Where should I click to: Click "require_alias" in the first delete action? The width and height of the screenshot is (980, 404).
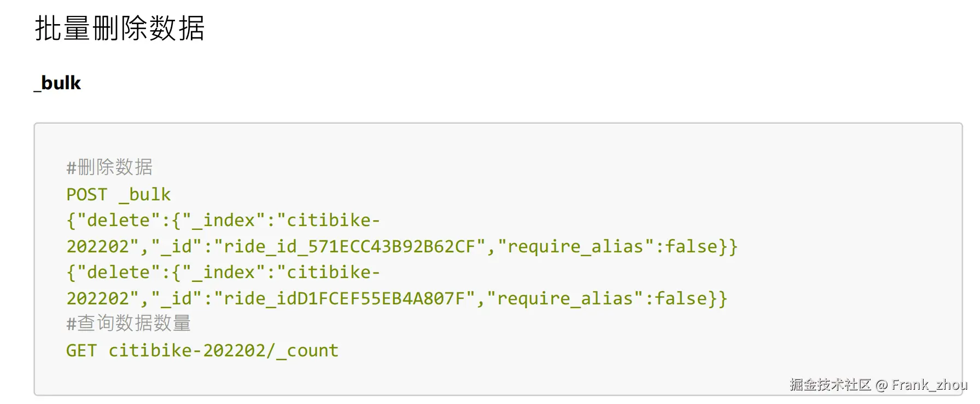point(576,246)
